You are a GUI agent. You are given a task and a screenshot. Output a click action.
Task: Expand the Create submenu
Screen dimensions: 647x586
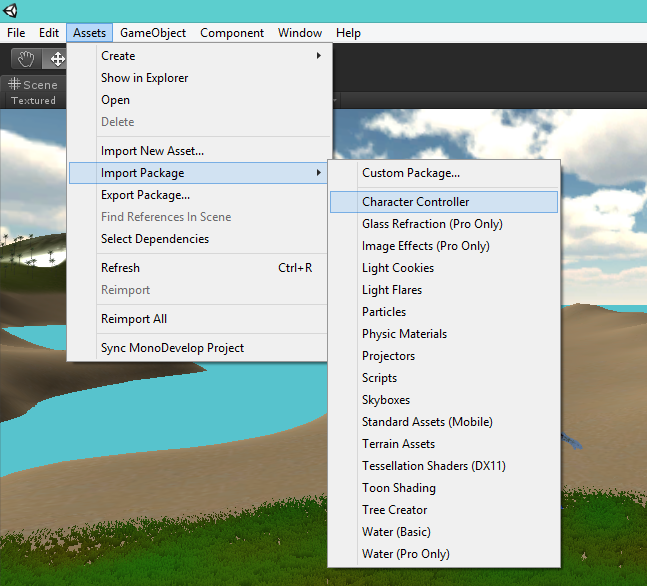click(200, 56)
